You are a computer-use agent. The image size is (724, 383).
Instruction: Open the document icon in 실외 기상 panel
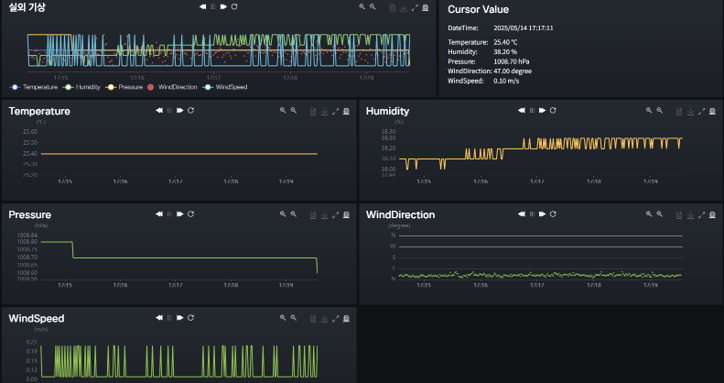(x=392, y=8)
